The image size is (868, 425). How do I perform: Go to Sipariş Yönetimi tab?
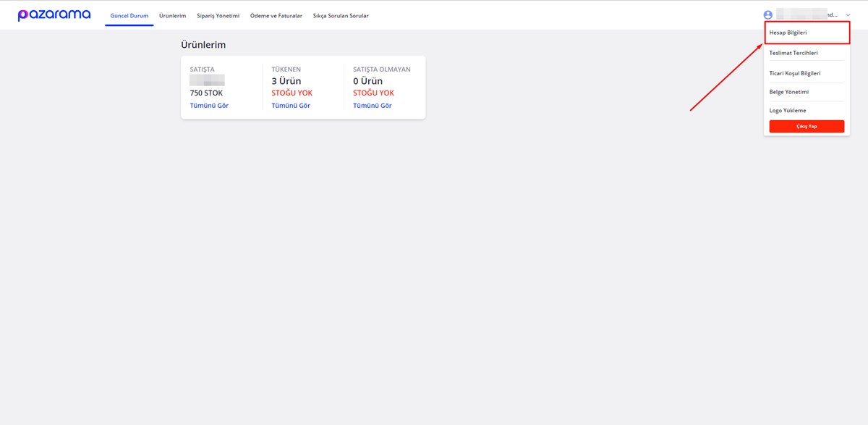pyautogui.click(x=218, y=16)
